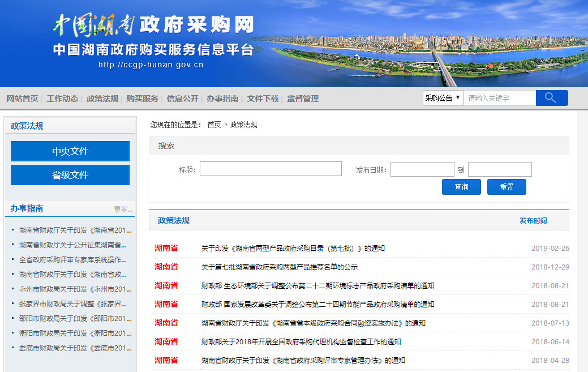The height and width of the screenshot is (372, 588).
Task: Navigate to 信息公开 menu item
Action: (182, 99)
